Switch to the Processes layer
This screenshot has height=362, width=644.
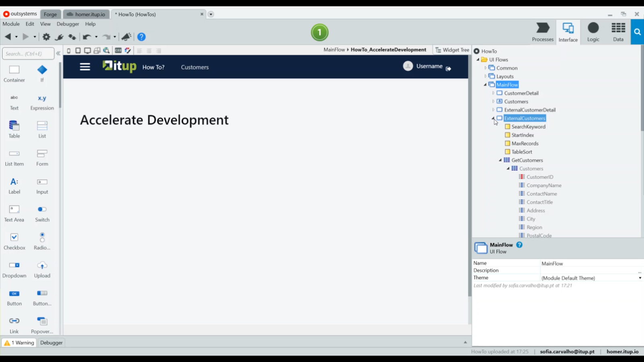543,32
